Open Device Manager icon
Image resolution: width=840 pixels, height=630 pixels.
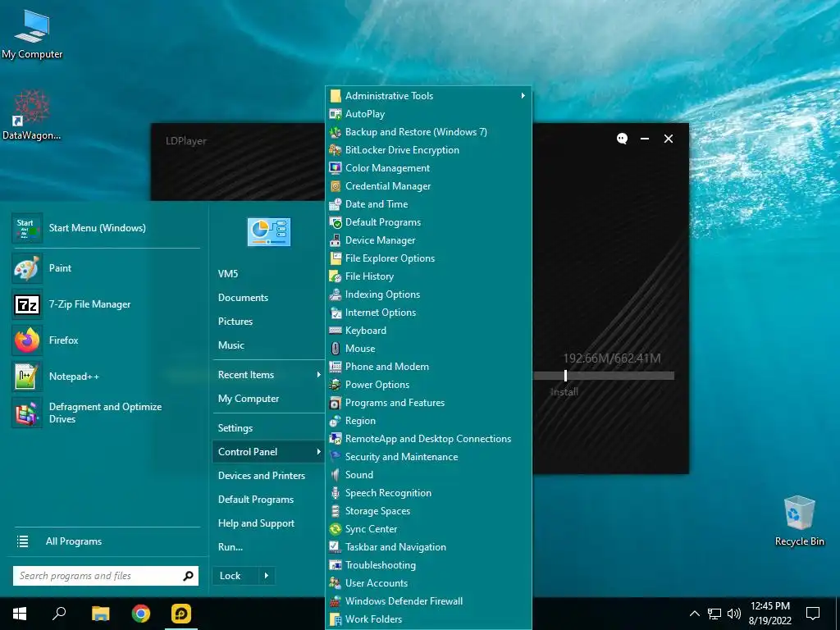[336, 240]
